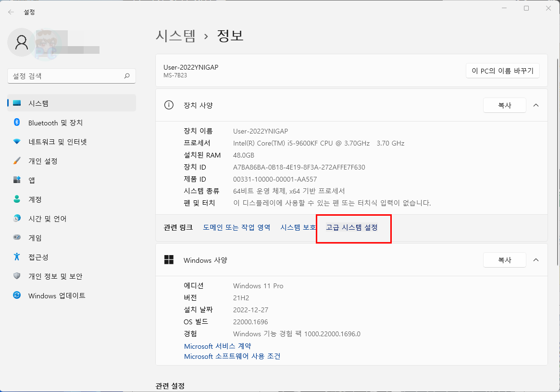Click the gaming controller icon beside 게임
Screen dimensions: 560x392
(17, 237)
